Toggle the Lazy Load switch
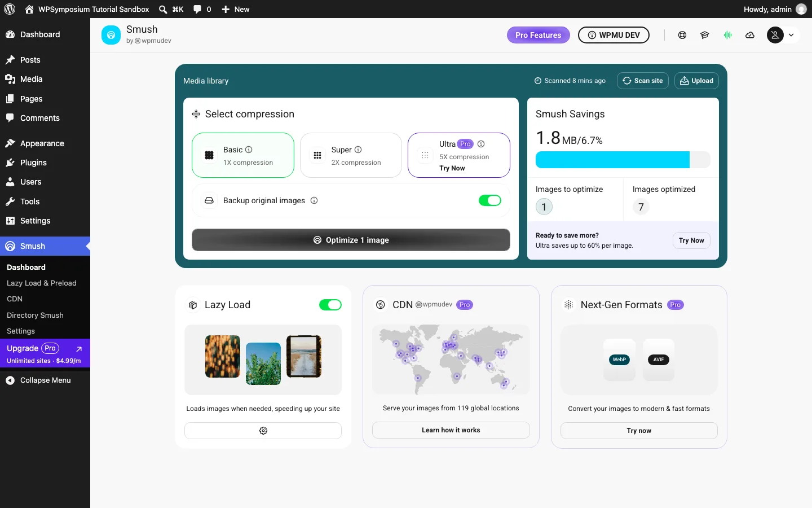 (330, 305)
